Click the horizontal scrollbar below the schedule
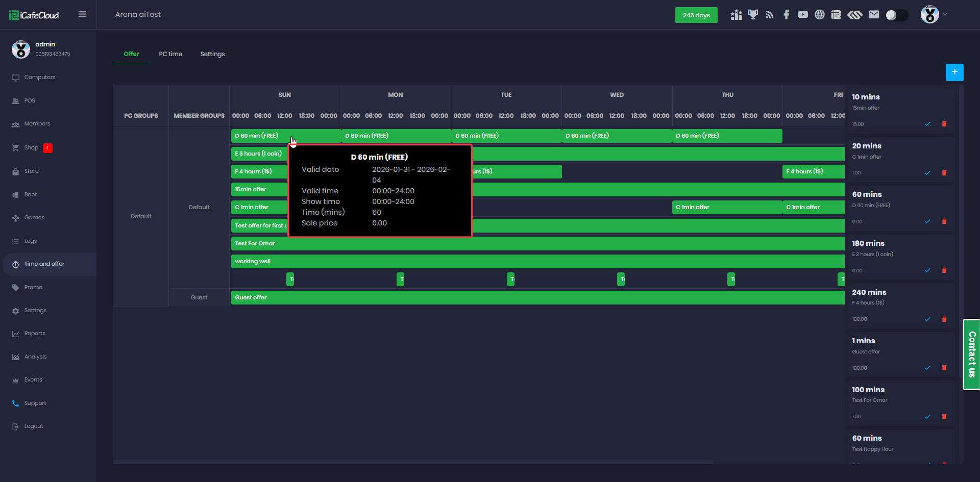The height and width of the screenshot is (482, 980). (412, 462)
